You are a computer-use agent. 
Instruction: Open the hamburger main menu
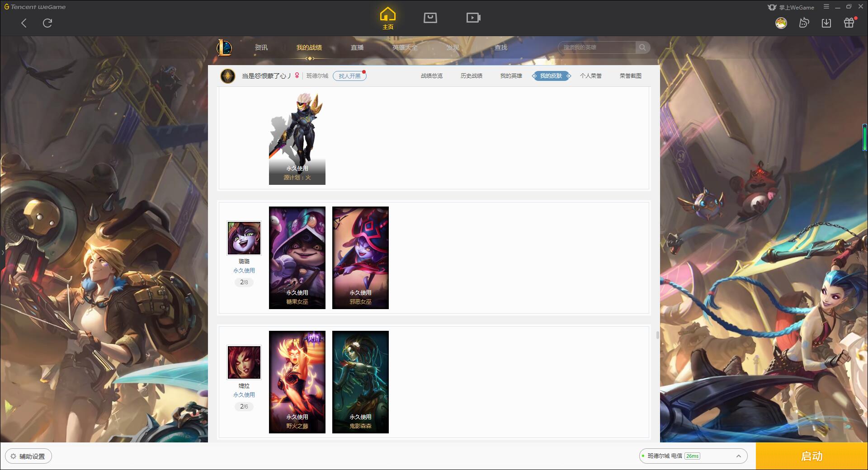pyautogui.click(x=826, y=7)
